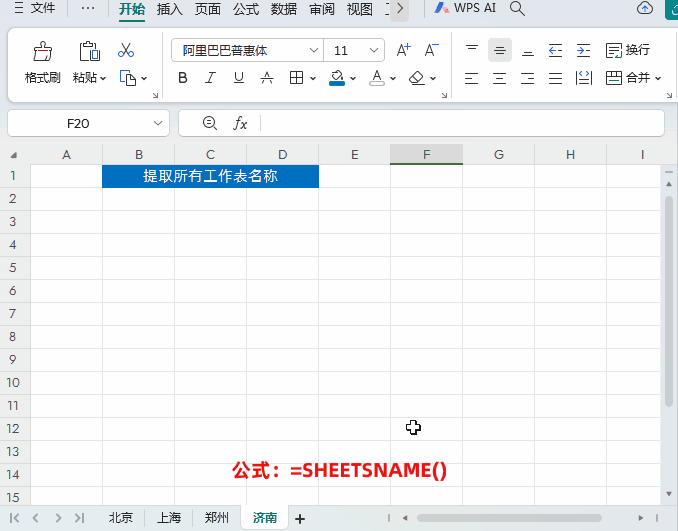The image size is (678, 531).
Task: Expand the fill color dropdown arrow
Action: click(x=353, y=78)
